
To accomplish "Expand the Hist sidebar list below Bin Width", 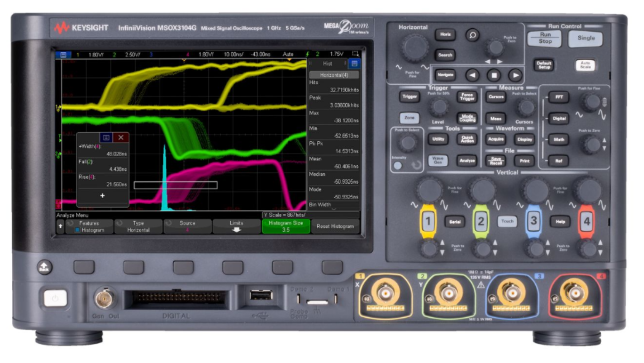I will tap(334, 208).
